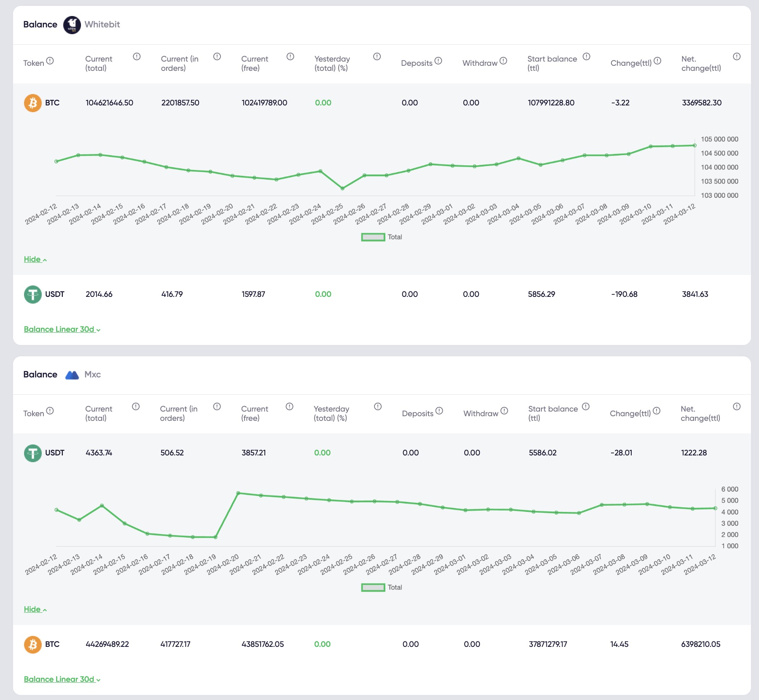Click info icon next to Whitebit Withdraw header

(503, 61)
